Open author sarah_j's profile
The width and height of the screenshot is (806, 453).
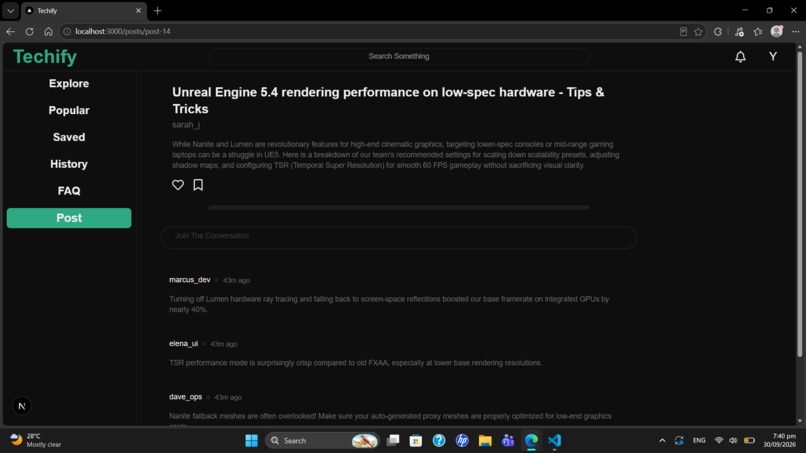point(186,124)
